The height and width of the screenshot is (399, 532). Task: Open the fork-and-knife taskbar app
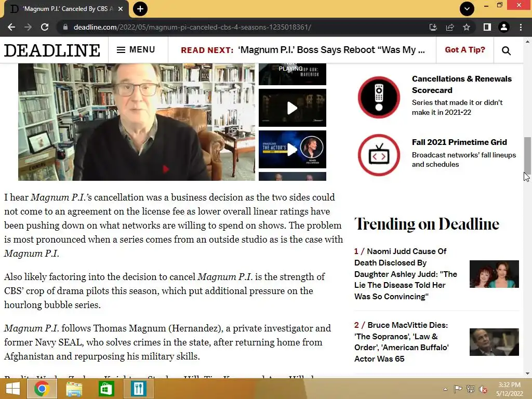(138, 389)
